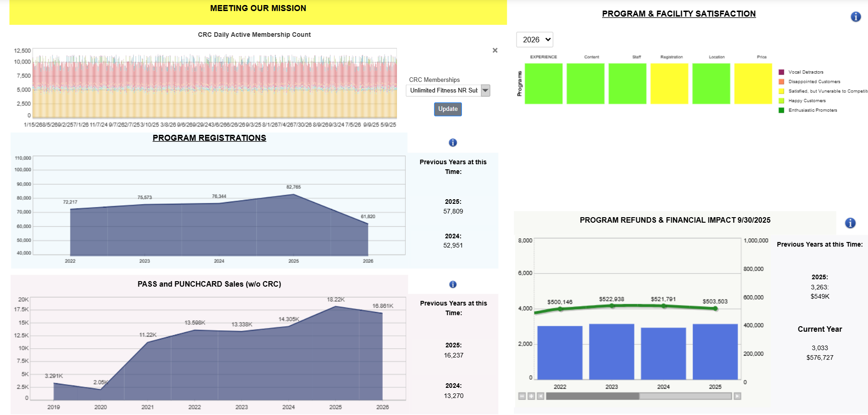Click the green Location satisfaction tile
Viewport: 868px width, 415px height.
[x=711, y=84]
